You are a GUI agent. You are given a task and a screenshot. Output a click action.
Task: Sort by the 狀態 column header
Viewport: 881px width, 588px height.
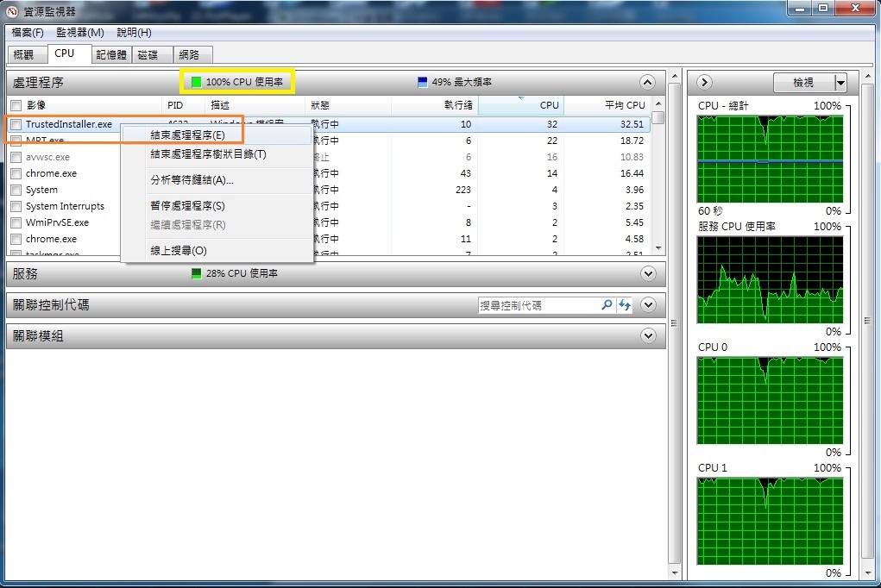(x=349, y=105)
